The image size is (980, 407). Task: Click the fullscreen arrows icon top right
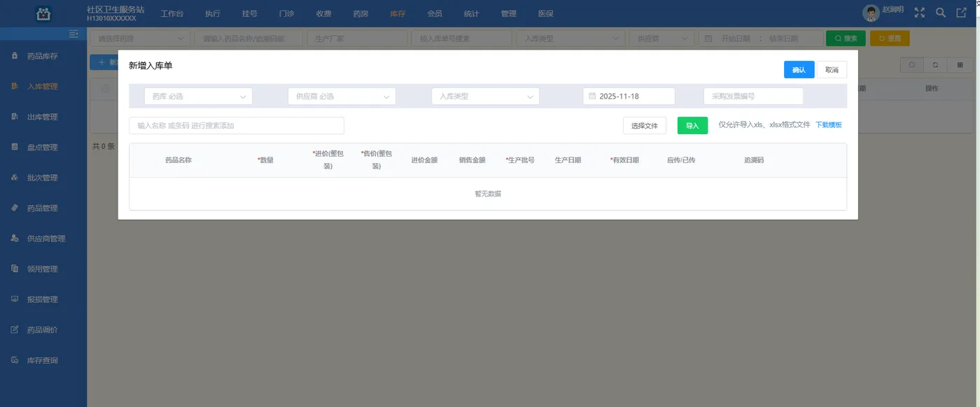919,12
